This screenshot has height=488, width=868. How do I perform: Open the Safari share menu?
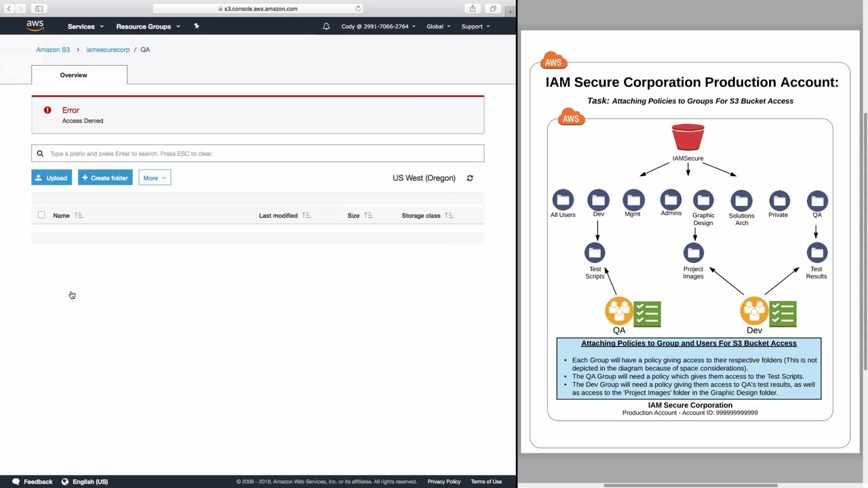pyautogui.click(x=473, y=8)
